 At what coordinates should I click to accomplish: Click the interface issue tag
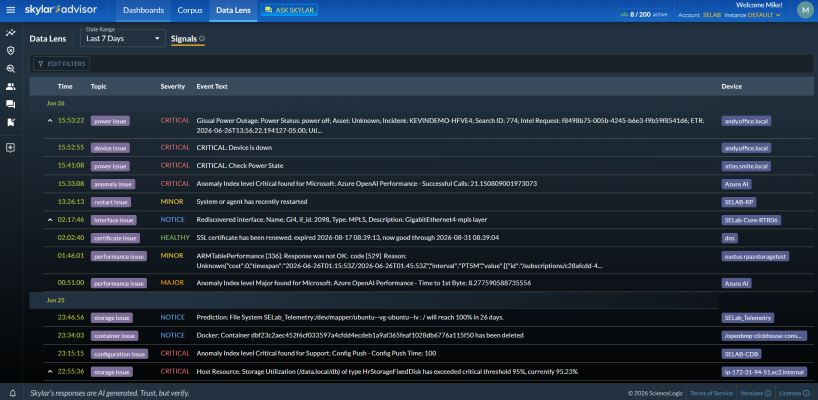click(113, 220)
